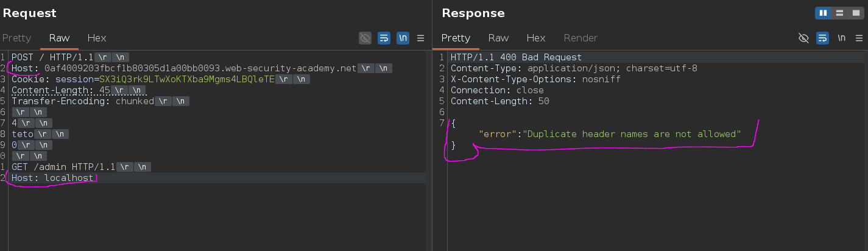Select top-bottom stacked layout icon
This screenshot has height=251, width=868.
click(839, 13)
